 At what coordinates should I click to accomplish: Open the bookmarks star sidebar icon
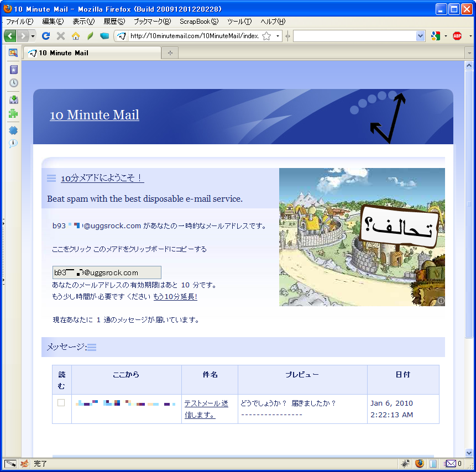tap(14, 70)
